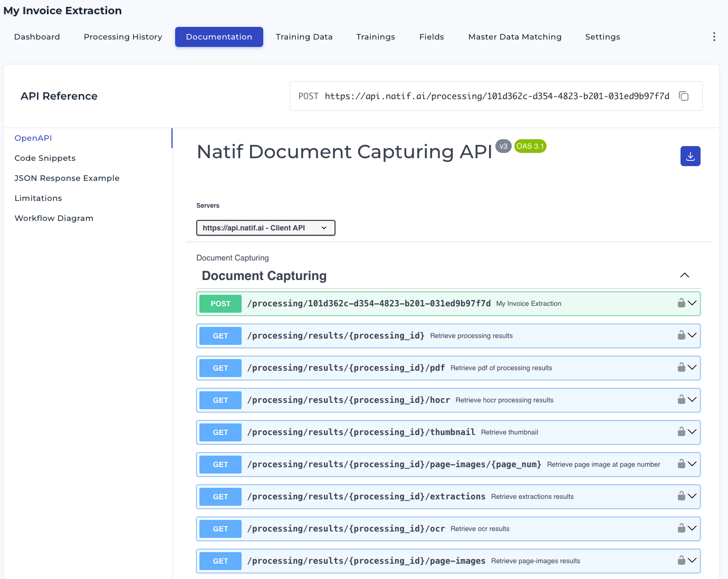Click GET badge for the ocr endpoint

[221, 529]
